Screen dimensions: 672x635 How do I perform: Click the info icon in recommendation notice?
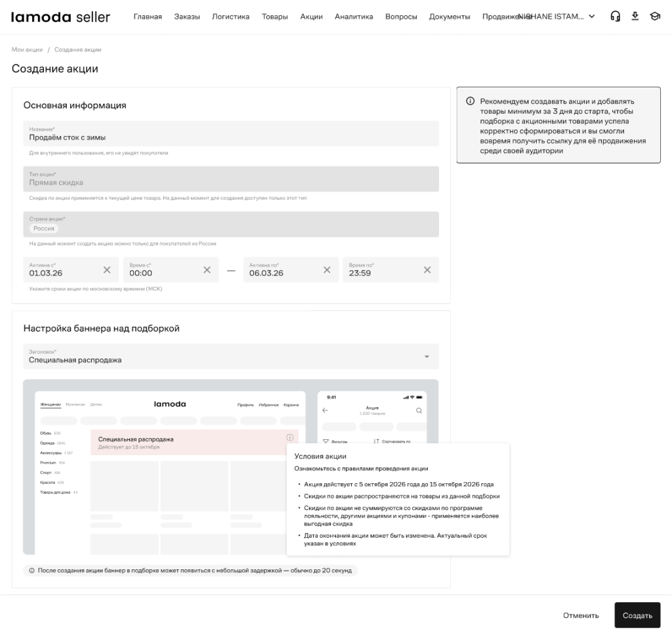tap(470, 101)
